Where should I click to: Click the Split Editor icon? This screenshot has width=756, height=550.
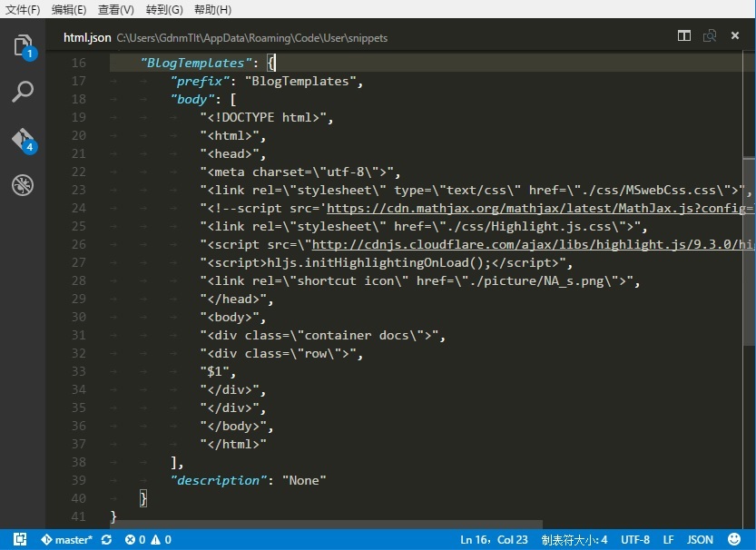(683, 36)
